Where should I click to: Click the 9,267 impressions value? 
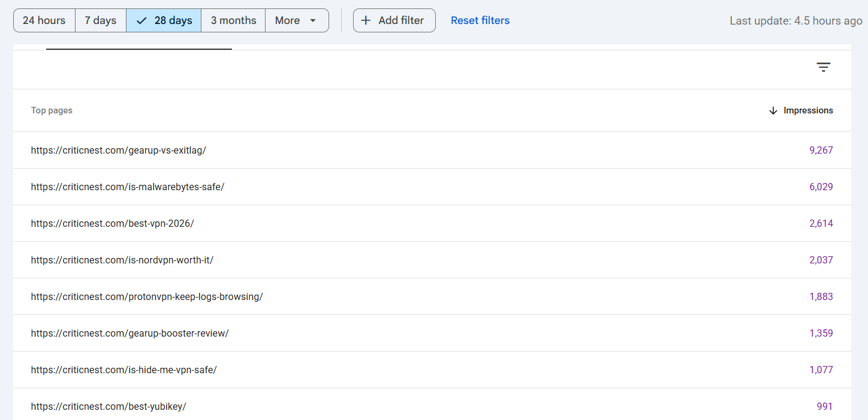point(821,150)
